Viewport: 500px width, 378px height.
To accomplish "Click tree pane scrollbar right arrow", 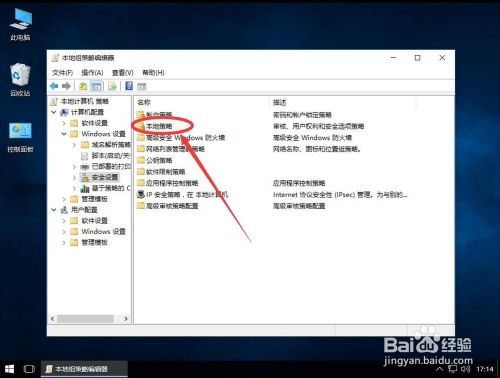I will point(126,319).
